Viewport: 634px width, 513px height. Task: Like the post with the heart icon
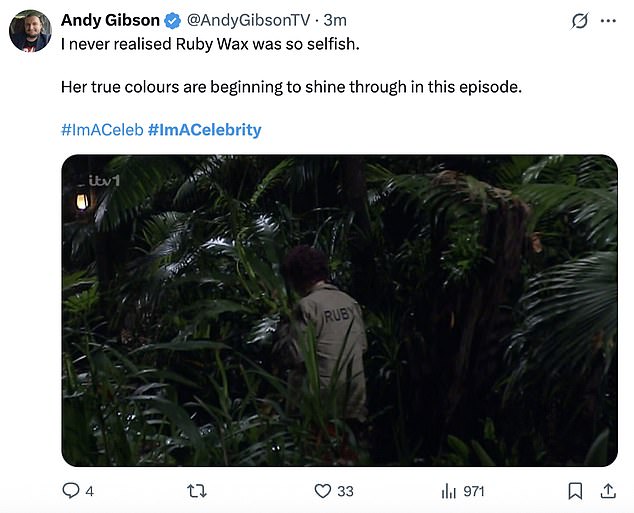(x=322, y=491)
